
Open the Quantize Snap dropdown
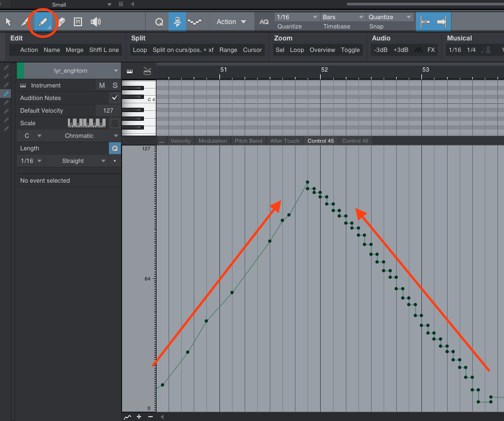(x=390, y=17)
